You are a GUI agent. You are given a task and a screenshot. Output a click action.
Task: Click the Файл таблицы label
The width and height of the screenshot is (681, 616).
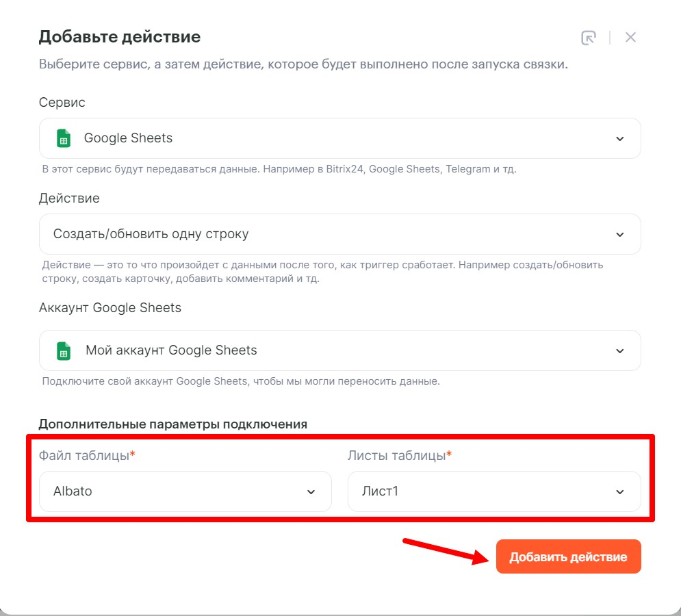point(87,455)
